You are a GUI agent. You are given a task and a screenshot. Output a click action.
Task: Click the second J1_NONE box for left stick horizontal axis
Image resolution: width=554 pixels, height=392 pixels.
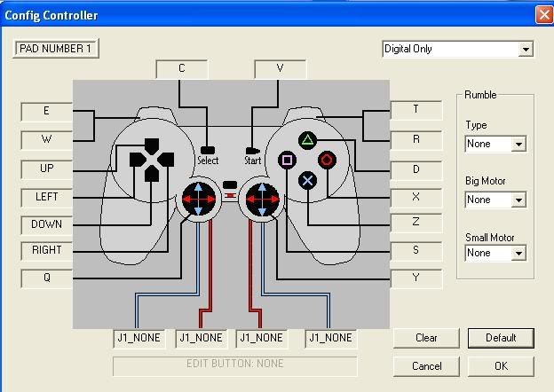[201, 339]
